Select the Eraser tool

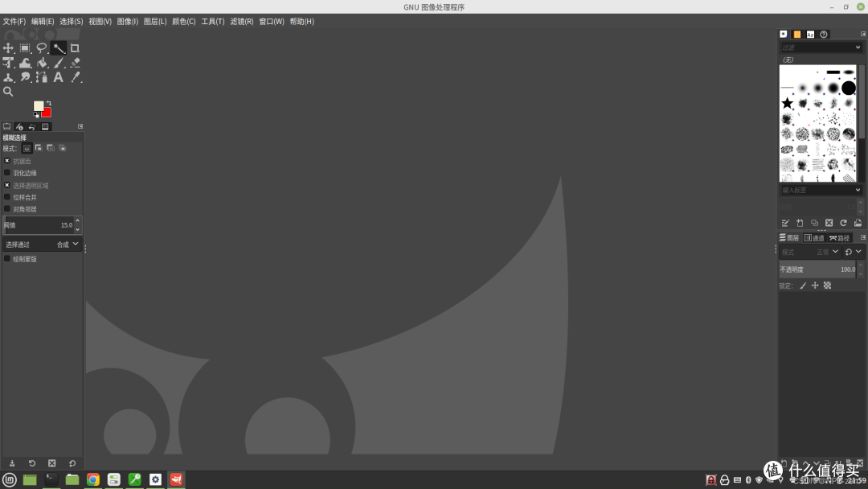(x=75, y=63)
